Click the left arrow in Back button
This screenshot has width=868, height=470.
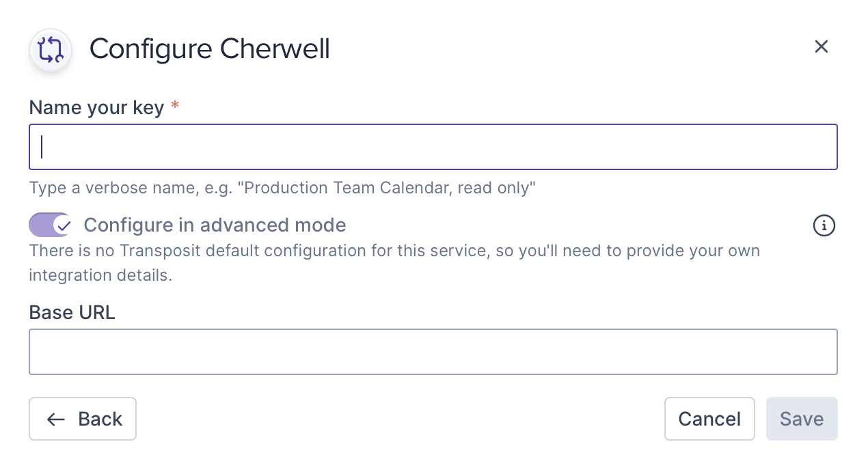pyautogui.click(x=56, y=419)
